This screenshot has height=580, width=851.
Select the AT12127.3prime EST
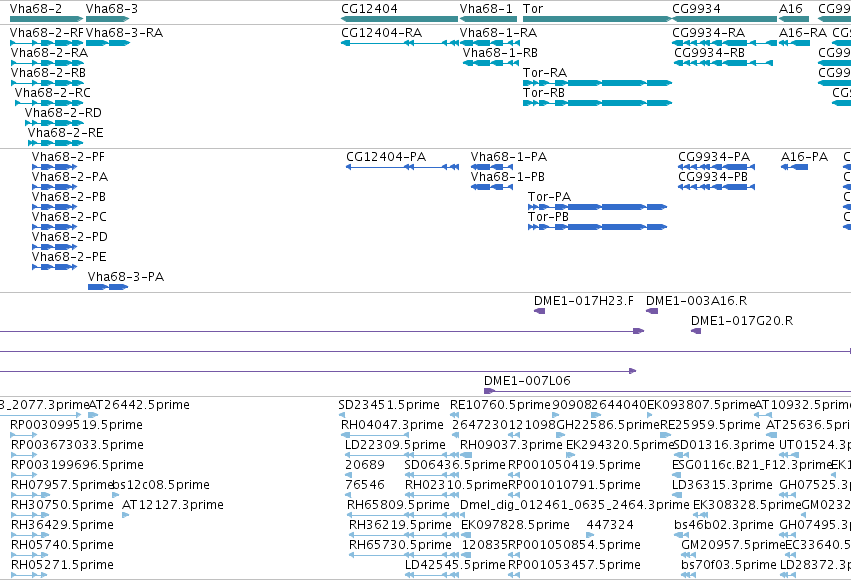125,515
